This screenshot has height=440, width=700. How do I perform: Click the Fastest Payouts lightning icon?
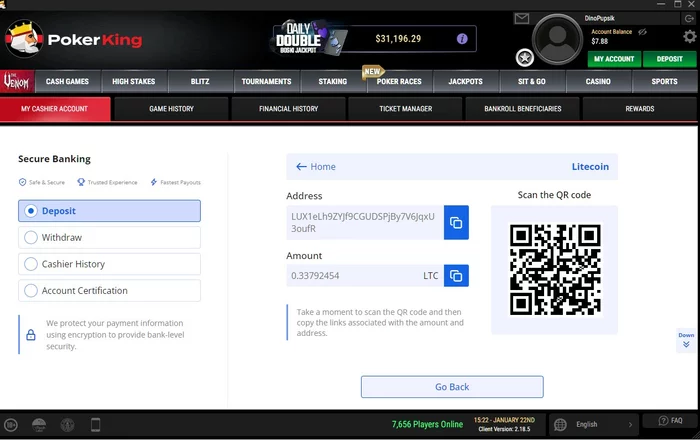pos(154,182)
